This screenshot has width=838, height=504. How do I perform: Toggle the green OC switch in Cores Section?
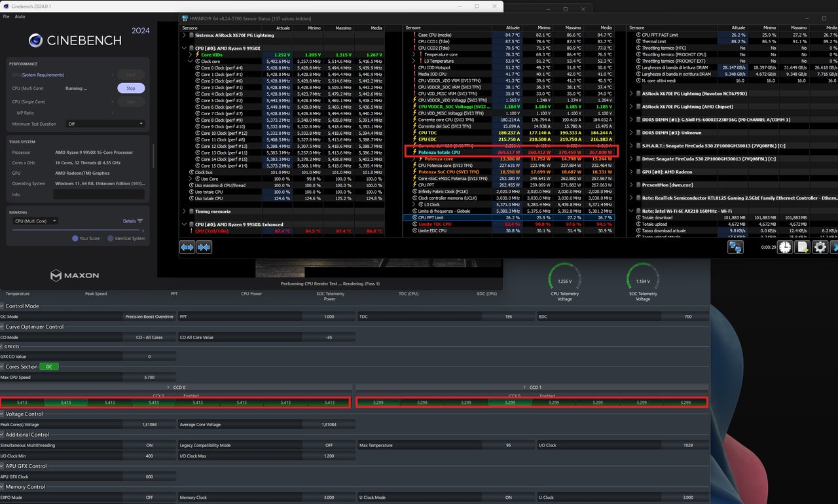[49, 367]
